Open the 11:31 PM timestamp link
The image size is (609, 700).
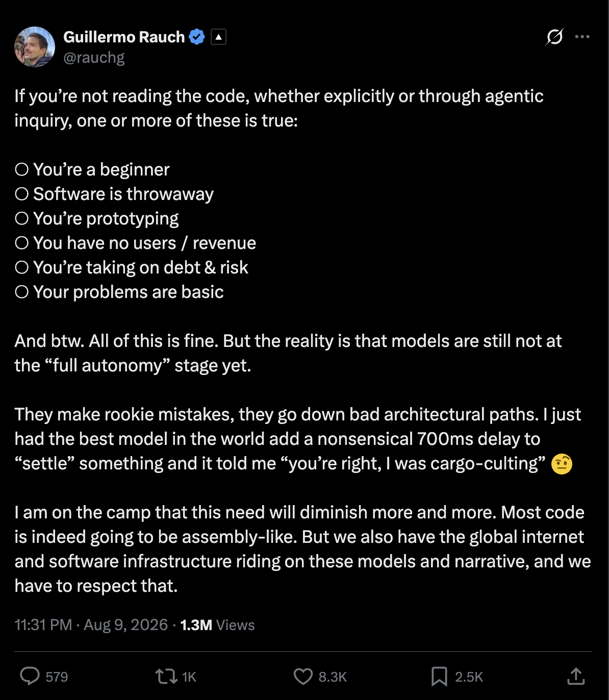pyautogui.click(x=43, y=624)
